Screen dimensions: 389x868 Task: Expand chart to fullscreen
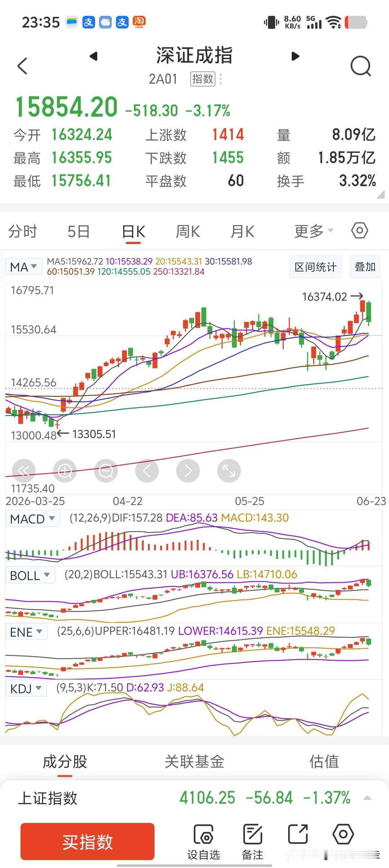click(229, 471)
